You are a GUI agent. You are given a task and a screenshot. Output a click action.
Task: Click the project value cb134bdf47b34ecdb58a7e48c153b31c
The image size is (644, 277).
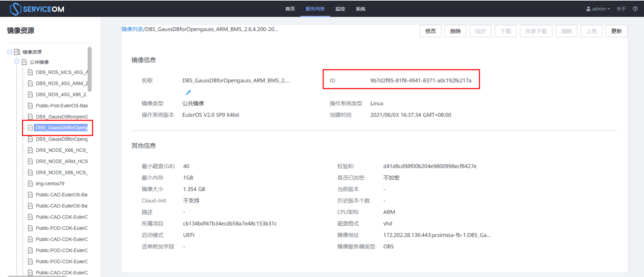230,224
